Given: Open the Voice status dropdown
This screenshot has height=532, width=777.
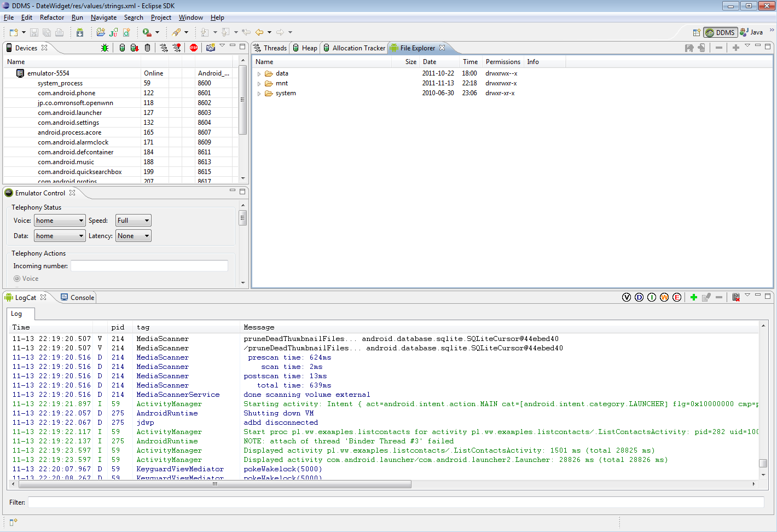Looking at the screenshot, I should [60, 221].
